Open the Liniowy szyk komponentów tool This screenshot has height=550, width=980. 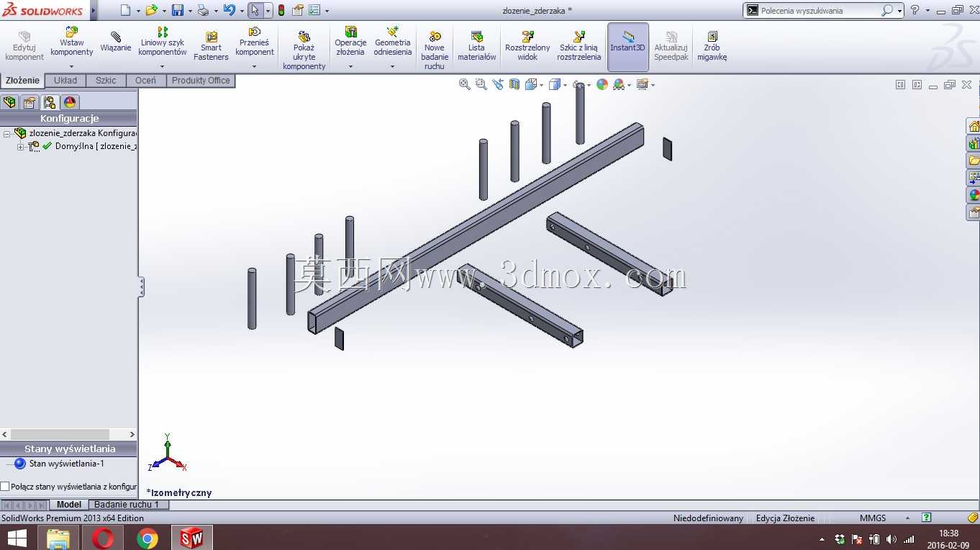pos(163,42)
